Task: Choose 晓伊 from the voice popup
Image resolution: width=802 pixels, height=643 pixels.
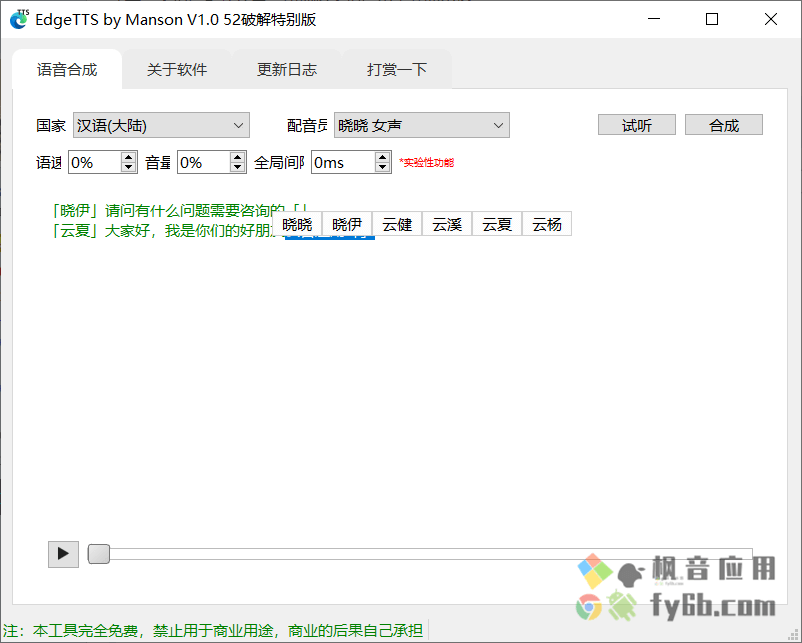Action: 347,224
